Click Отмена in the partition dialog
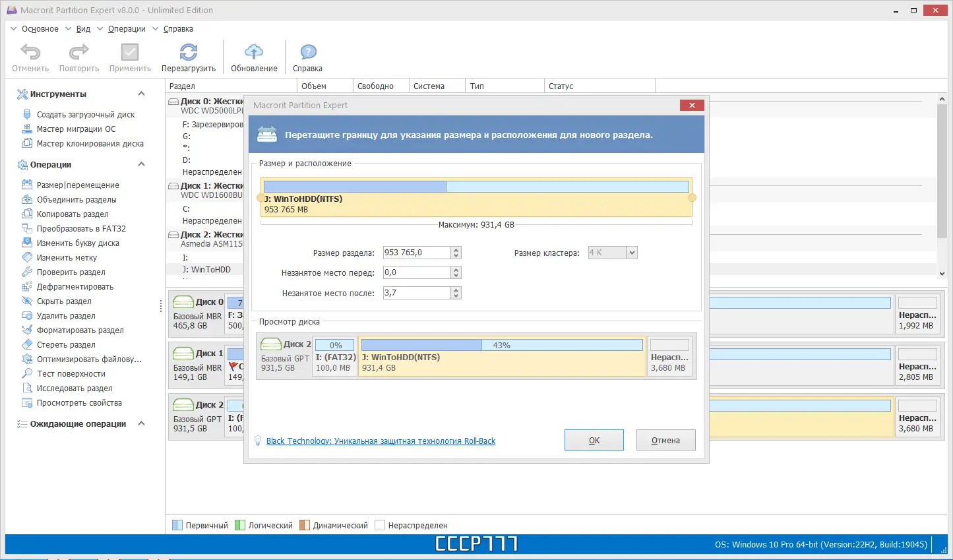This screenshot has width=953, height=560. (x=665, y=440)
